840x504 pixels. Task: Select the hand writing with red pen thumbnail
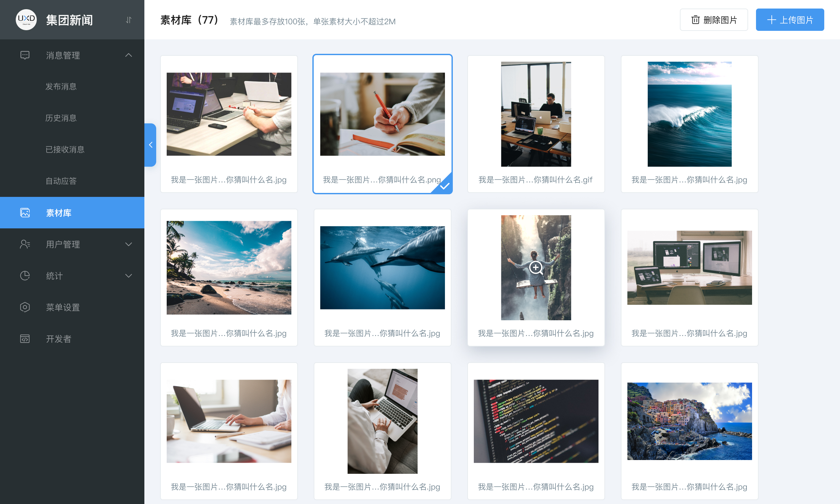point(382,114)
